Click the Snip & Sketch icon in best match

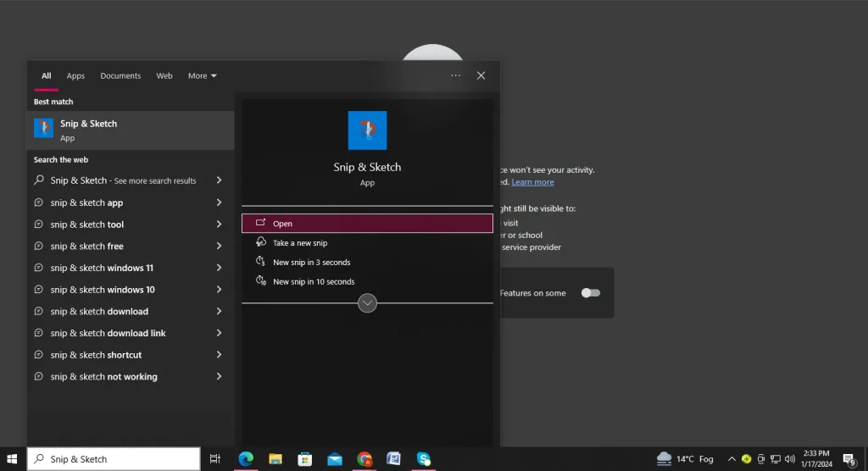(x=43, y=129)
